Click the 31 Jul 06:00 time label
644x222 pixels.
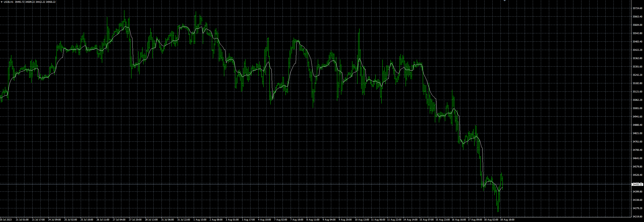click(x=167, y=220)
